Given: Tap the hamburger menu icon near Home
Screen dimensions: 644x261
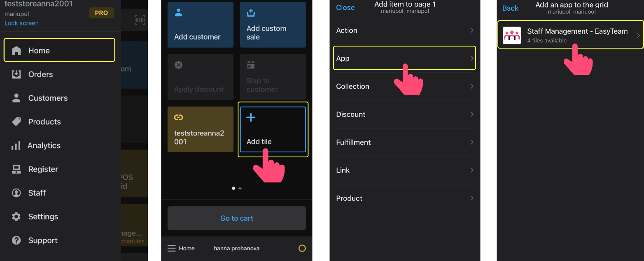Looking at the screenshot, I should pyautogui.click(x=172, y=248).
